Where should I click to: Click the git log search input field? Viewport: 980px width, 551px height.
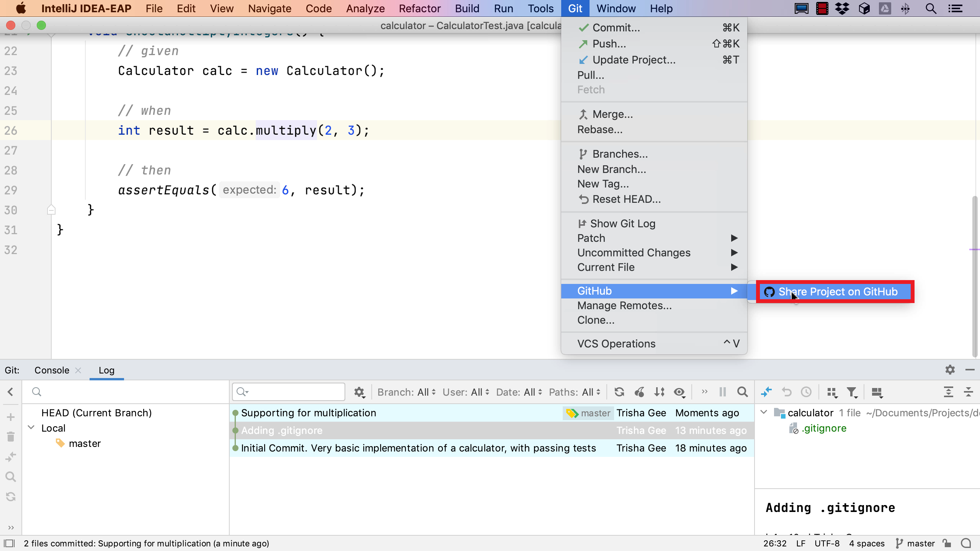288,391
